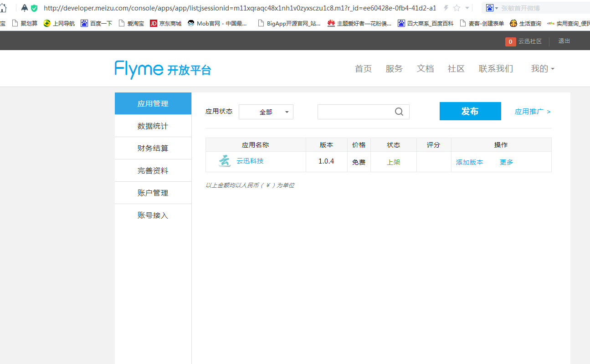Open 应用状态 全部 dropdown
The height and width of the screenshot is (364, 590).
(266, 112)
